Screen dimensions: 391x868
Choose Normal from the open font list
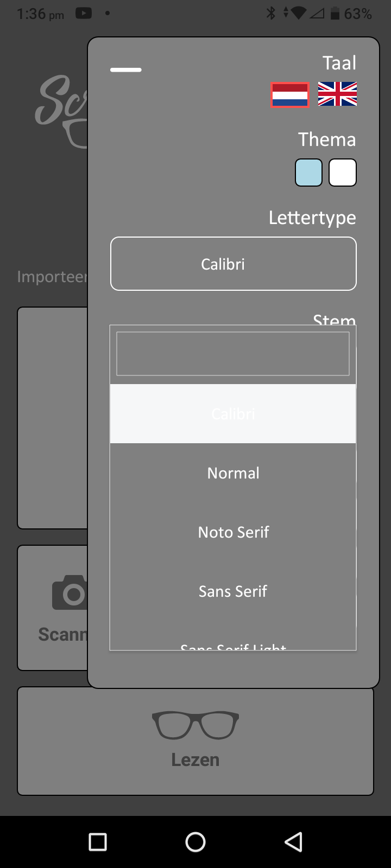[x=233, y=473]
